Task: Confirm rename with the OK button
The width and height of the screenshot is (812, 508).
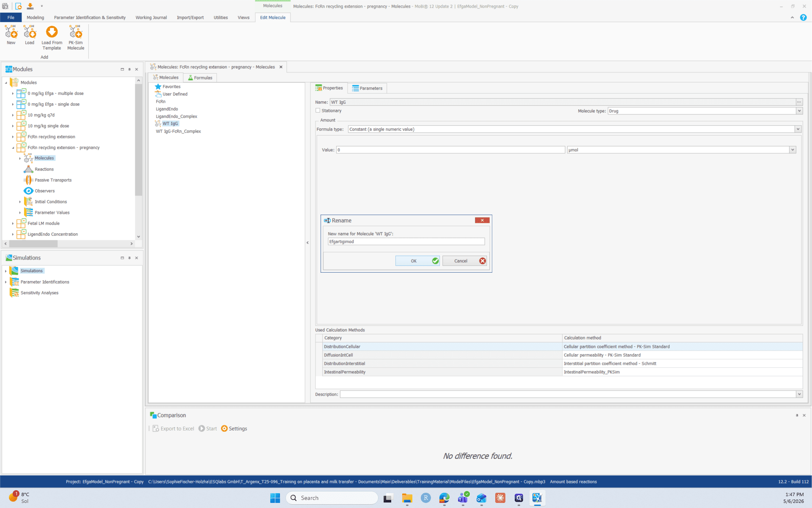Action: tap(417, 261)
